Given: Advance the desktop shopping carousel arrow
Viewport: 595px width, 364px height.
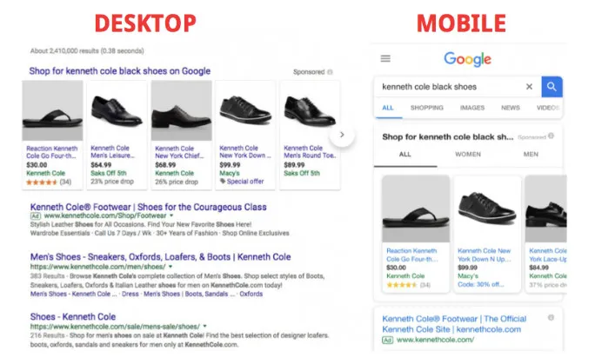Looking at the screenshot, I should [x=342, y=135].
